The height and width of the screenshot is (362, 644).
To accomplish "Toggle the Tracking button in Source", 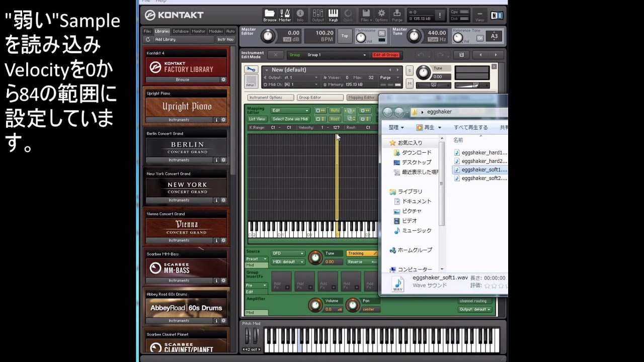I will [x=361, y=253].
